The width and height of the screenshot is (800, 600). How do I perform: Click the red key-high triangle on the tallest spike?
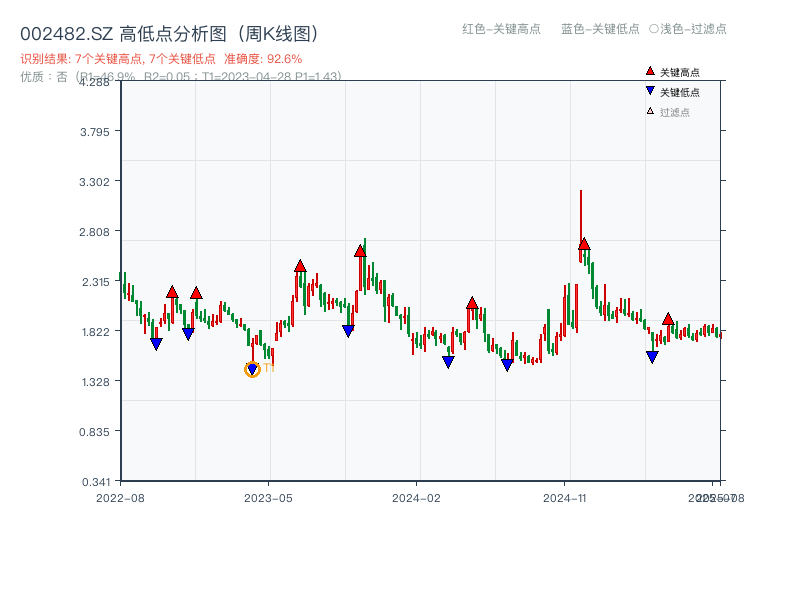[584, 244]
